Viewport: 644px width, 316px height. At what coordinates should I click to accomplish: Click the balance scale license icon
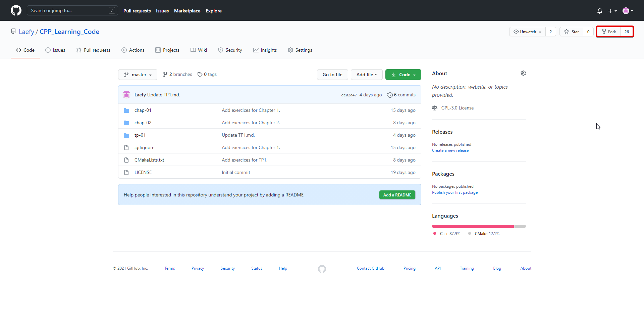[435, 108]
